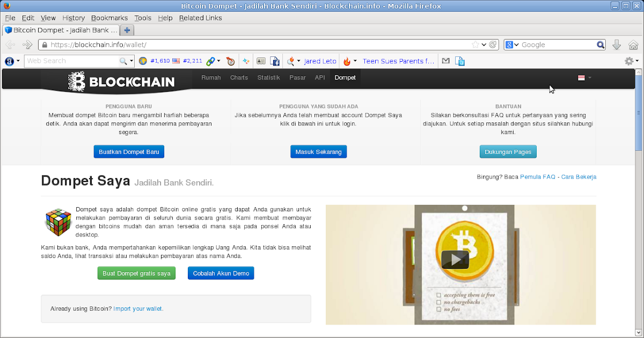
Task: Click the browser Forward arrow button
Action: click(x=27, y=45)
